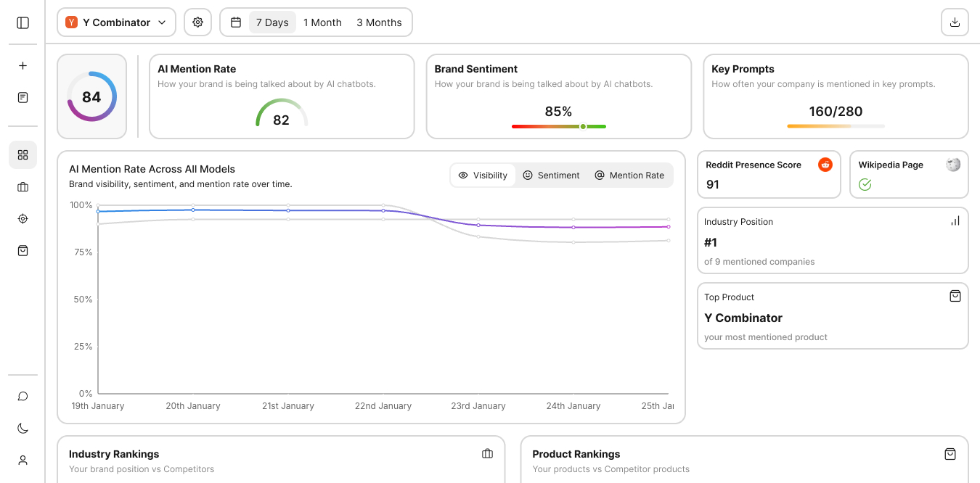Click the green Wikipedia check mark
Image resolution: width=980 pixels, height=483 pixels.
point(865,185)
